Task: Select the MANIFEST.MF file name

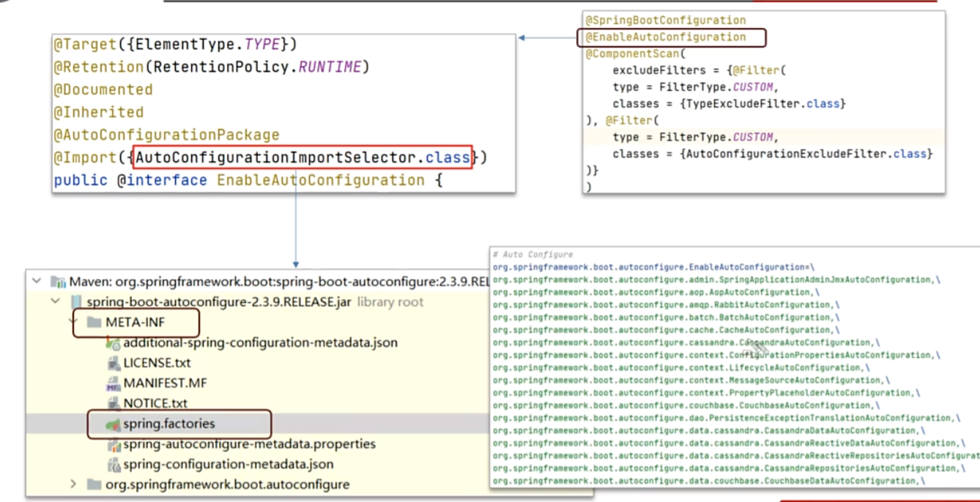Action: (x=166, y=383)
